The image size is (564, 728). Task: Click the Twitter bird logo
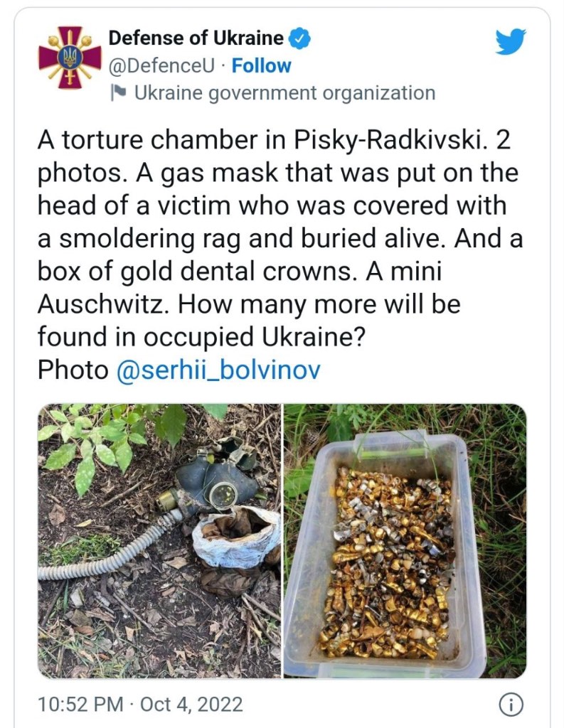[510, 42]
